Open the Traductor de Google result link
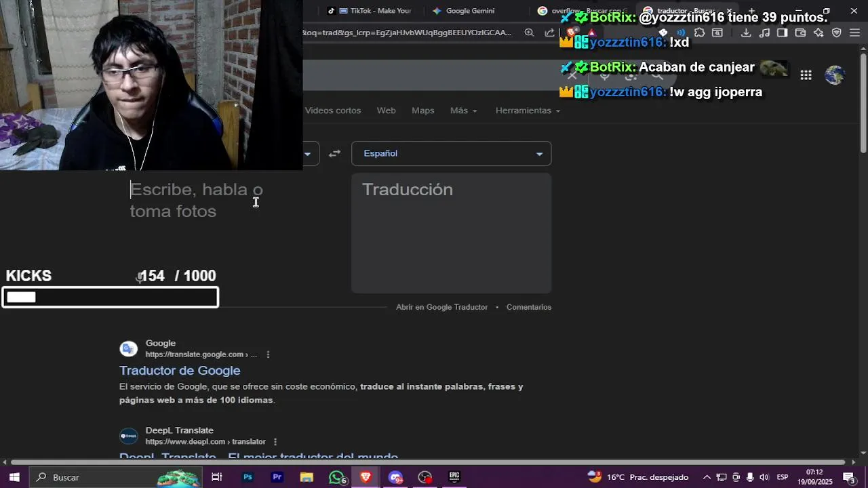 point(180,371)
